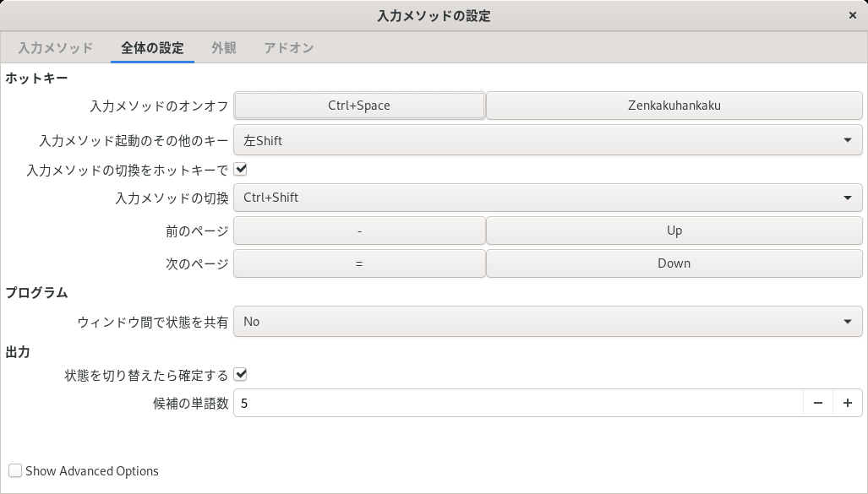Screen dimensions: 868x494
Task: Click the '=' next page key button
Action: tap(359, 263)
